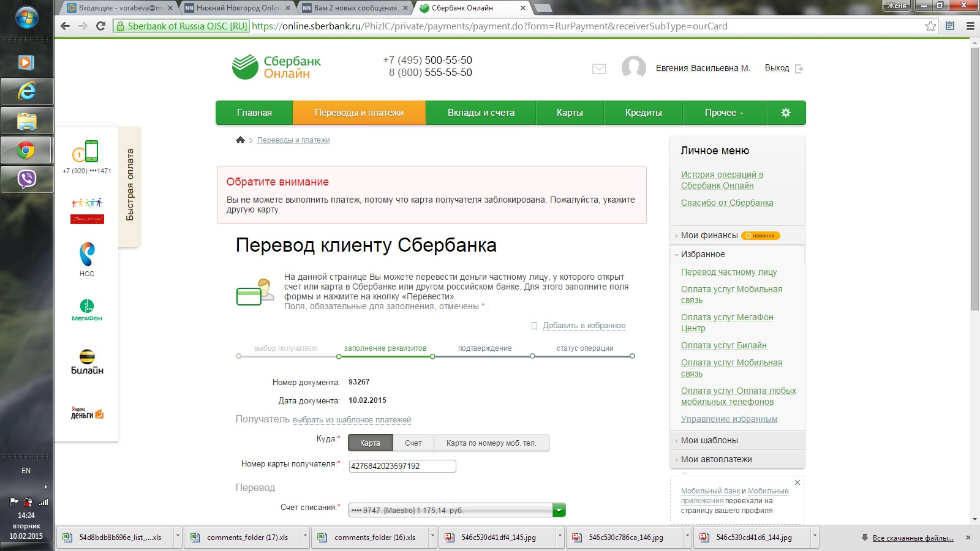Screen dimensions: 980x551
Task: Choose the HCC quick payment icon
Action: 87,260
